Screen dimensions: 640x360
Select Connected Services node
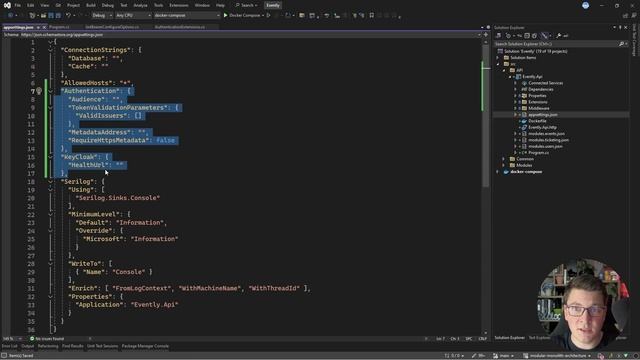(x=545, y=83)
